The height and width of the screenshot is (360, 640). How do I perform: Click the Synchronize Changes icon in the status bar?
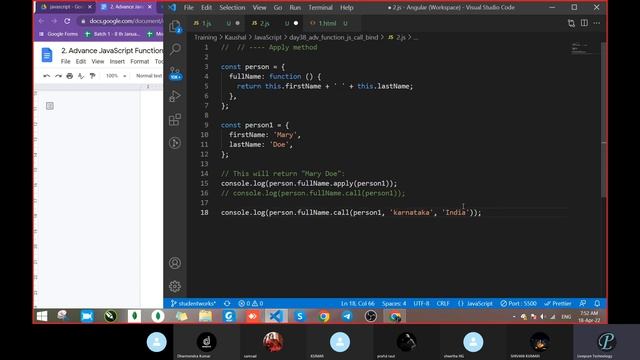(227, 303)
